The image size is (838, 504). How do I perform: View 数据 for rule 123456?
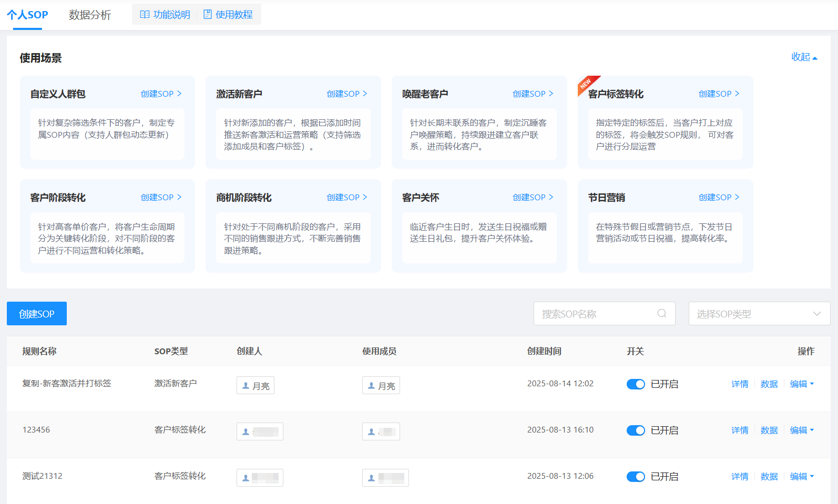tap(769, 430)
